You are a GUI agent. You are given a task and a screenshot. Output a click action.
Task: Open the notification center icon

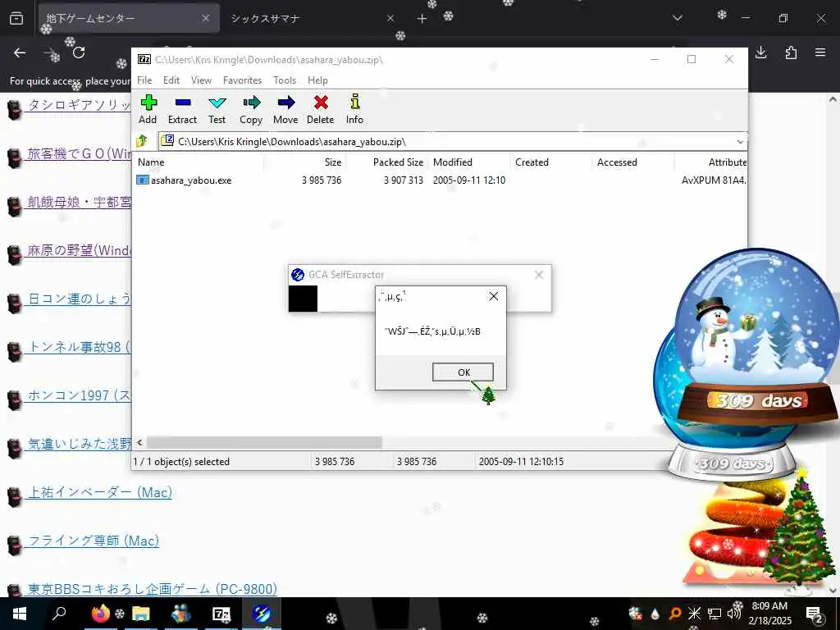pyautogui.click(x=814, y=614)
